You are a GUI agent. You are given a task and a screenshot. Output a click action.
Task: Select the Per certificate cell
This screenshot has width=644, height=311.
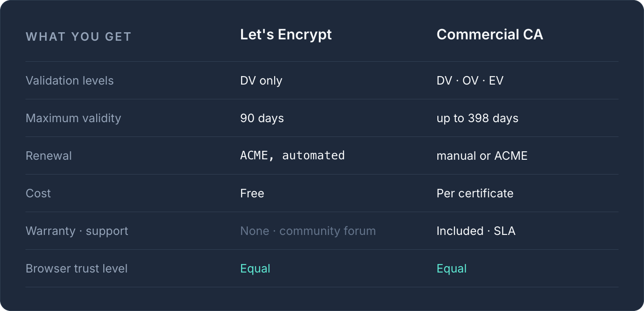[475, 193]
